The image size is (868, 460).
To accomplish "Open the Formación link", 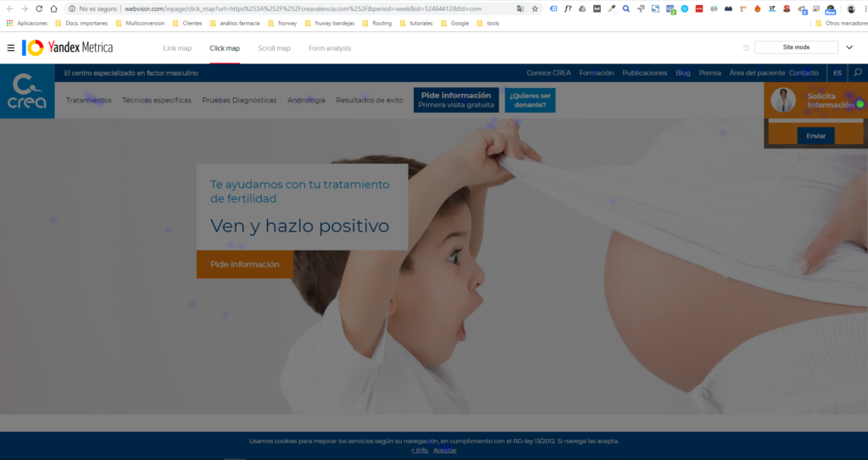I will 596,73.
